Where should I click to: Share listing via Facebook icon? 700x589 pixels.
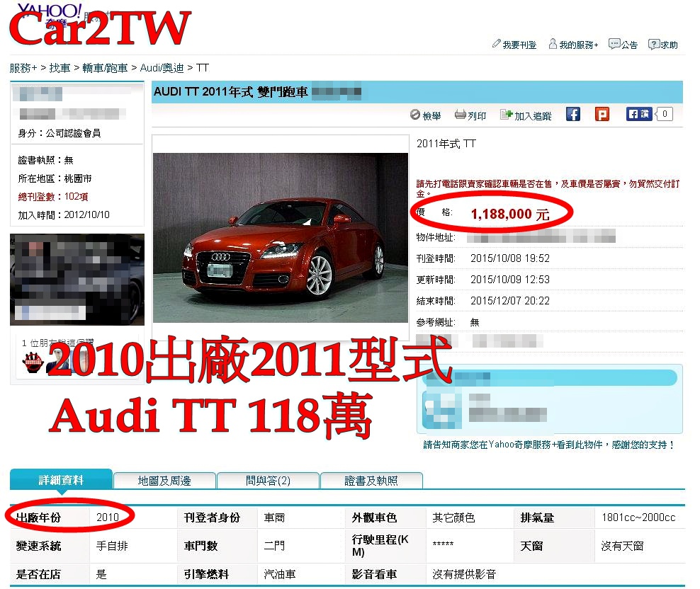pyautogui.click(x=572, y=114)
